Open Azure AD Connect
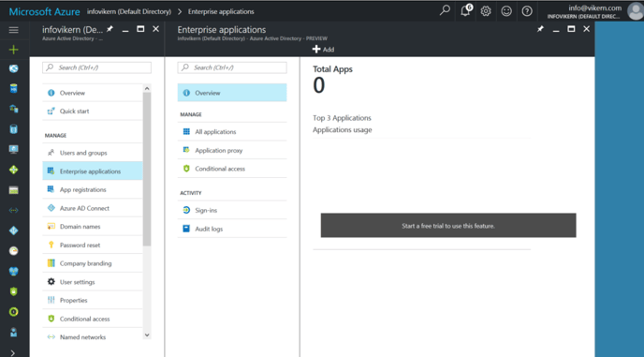 pyautogui.click(x=93, y=208)
